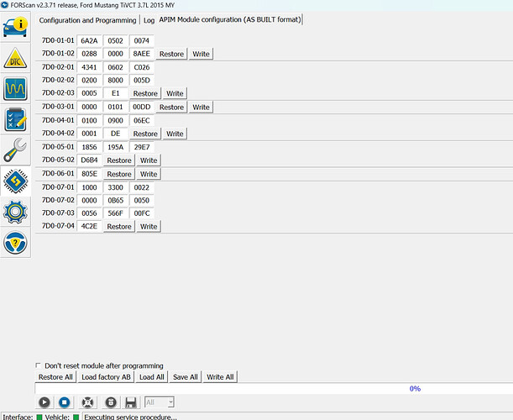Screen dimensions: 513x420
Task: Click Restore All button
Action: [55, 377]
